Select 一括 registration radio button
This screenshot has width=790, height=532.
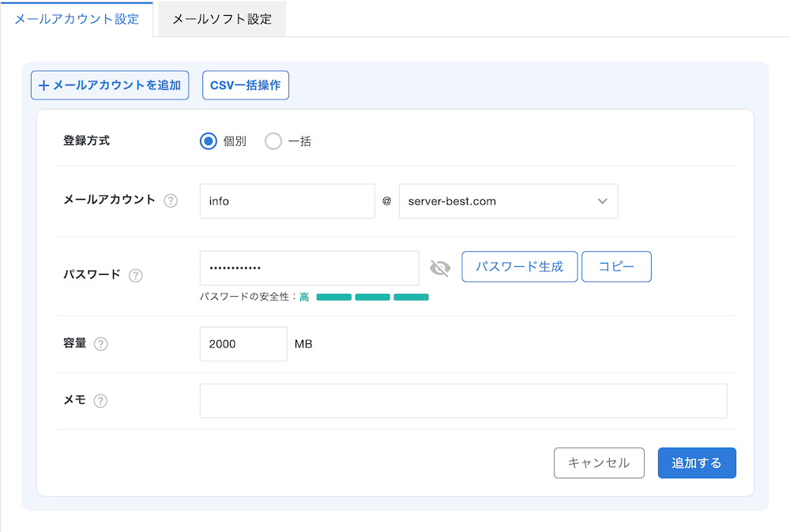pos(273,141)
